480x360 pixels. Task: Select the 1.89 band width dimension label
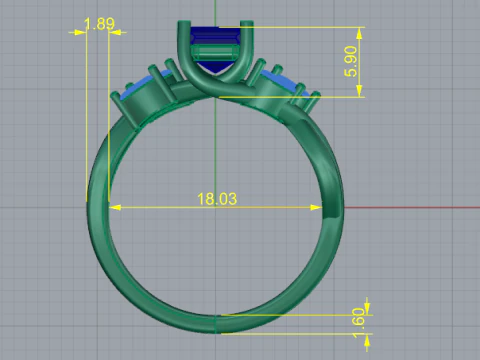tap(99, 24)
